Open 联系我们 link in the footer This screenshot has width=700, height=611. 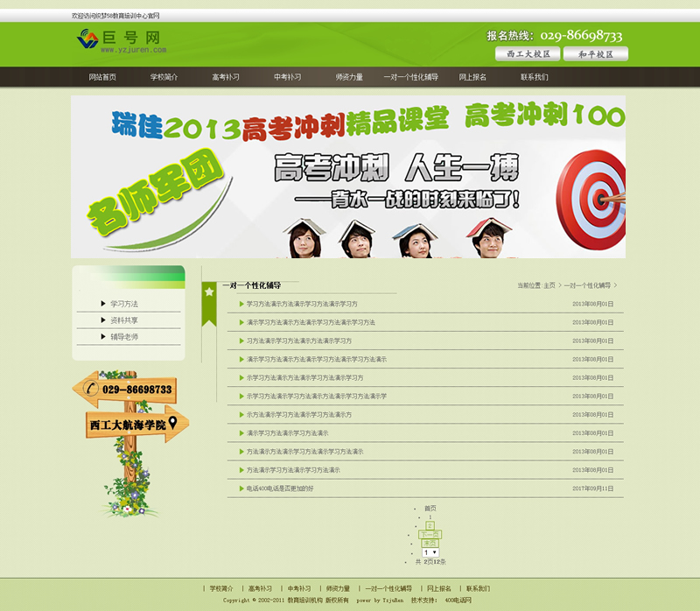tap(478, 588)
